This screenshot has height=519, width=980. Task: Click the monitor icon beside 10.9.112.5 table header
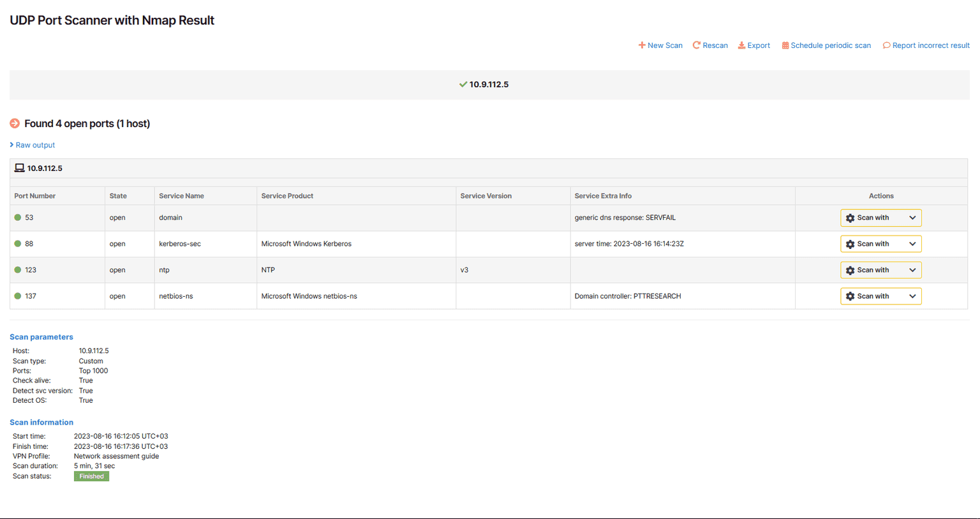pos(19,168)
